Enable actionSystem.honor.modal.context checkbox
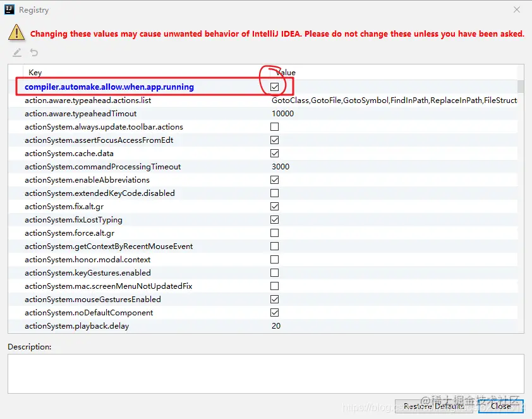 pyautogui.click(x=274, y=260)
